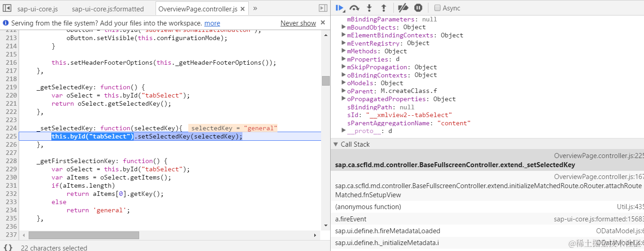Enable the Async checkbox
This screenshot has height=251, width=644.
pyautogui.click(x=438, y=8)
